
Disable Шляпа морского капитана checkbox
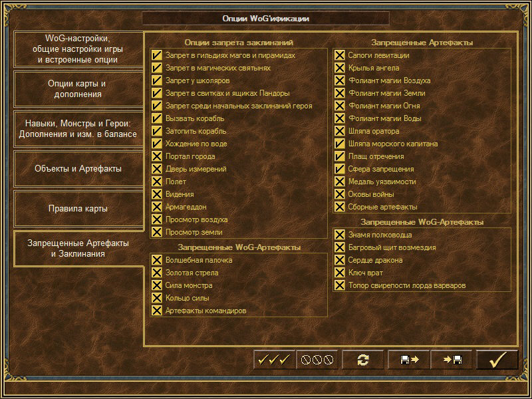[340, 144]
